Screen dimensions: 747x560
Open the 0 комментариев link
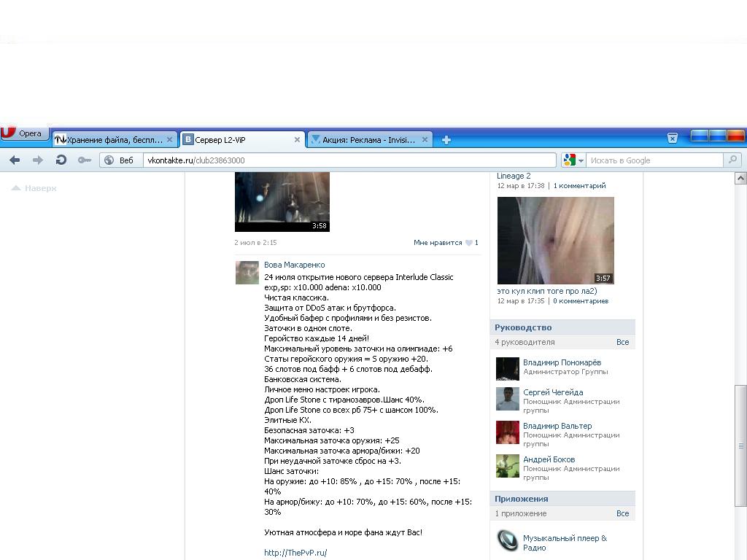coord(581,301)
